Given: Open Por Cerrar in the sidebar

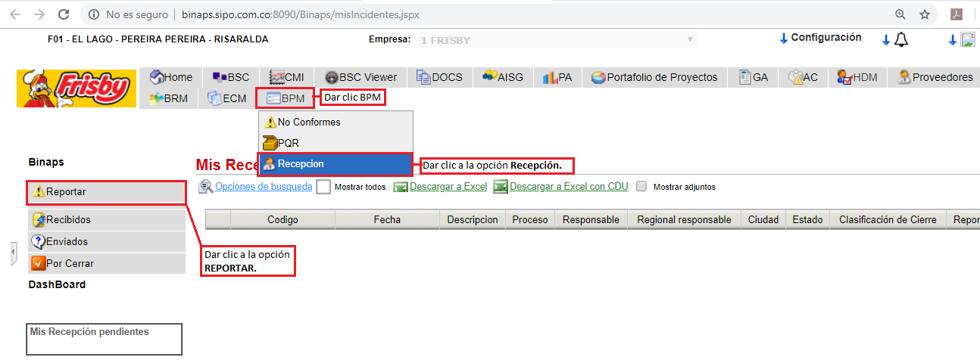Looking at the screenshot, I should [106, 263].
